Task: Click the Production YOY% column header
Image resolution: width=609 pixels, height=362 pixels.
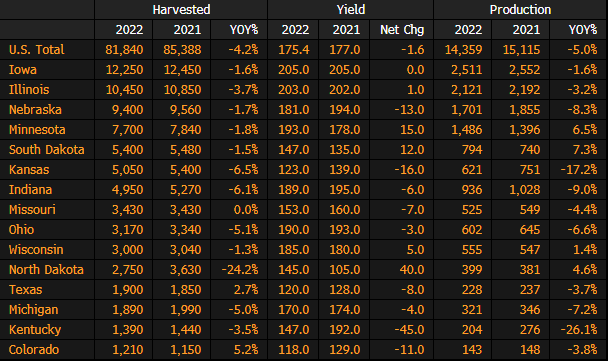Action: 583,30
